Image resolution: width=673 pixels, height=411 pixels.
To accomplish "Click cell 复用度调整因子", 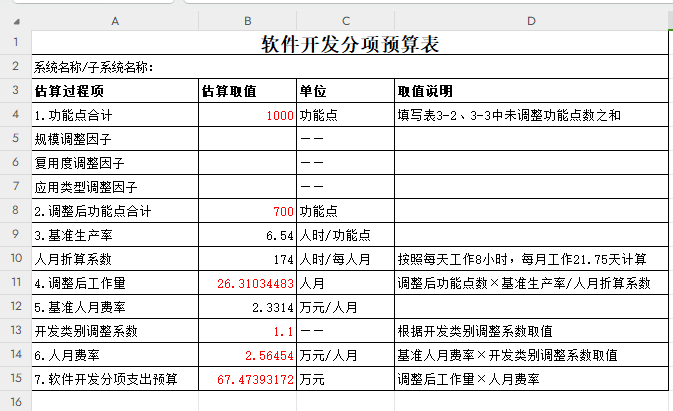I will tap(115, 163).
